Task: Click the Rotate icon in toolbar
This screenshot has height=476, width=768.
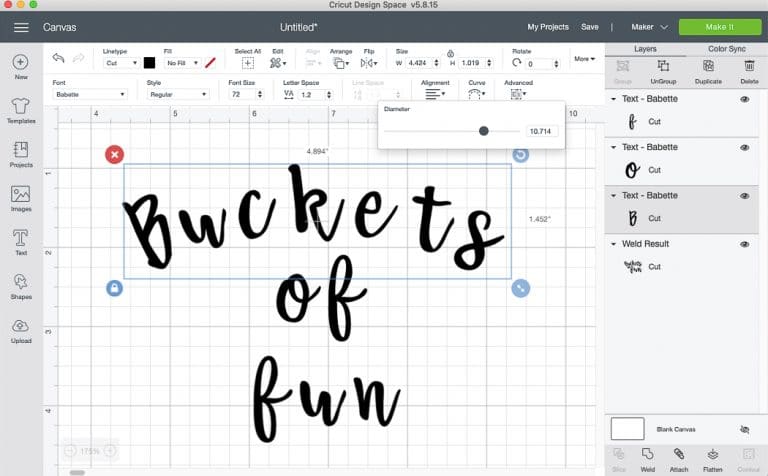Action: [x=517, y=63]
